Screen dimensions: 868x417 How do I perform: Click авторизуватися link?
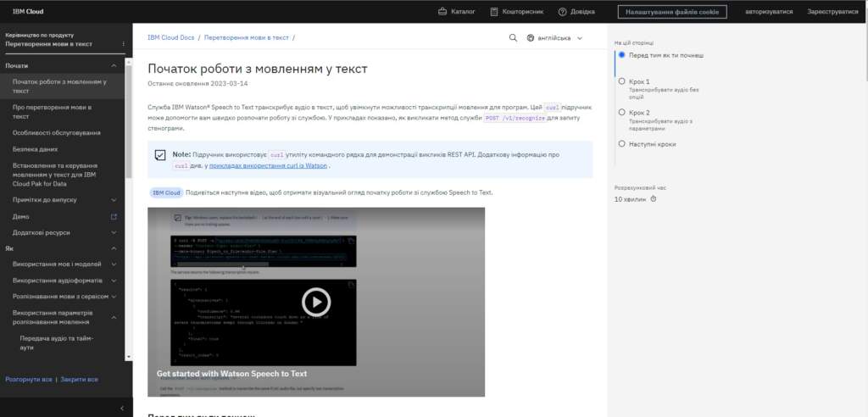click(768, 12)
